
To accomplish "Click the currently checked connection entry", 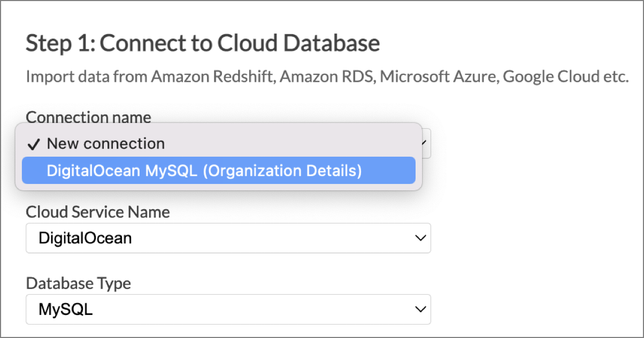I will [105, 143].
